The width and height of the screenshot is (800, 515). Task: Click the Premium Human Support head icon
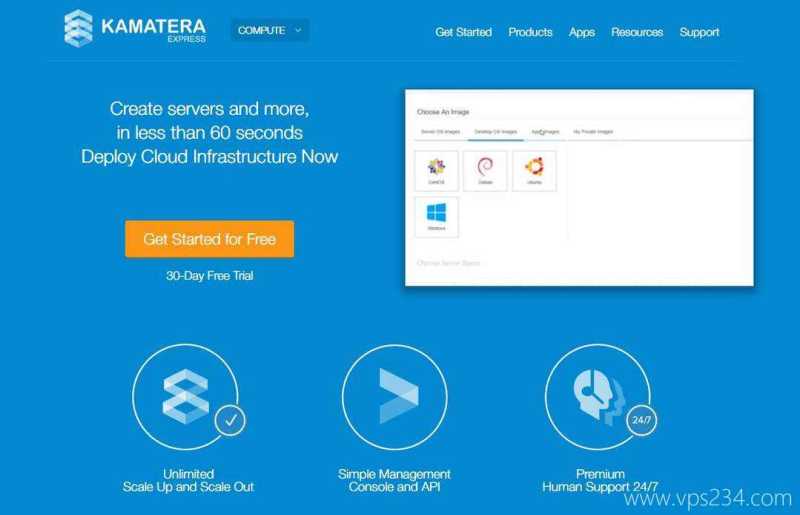point(596,395)
